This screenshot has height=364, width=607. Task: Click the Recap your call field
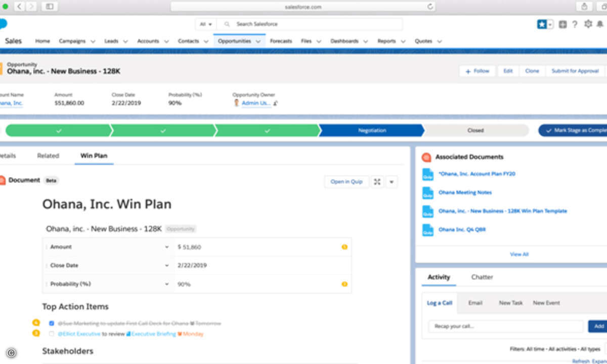[x=506, y=326]
